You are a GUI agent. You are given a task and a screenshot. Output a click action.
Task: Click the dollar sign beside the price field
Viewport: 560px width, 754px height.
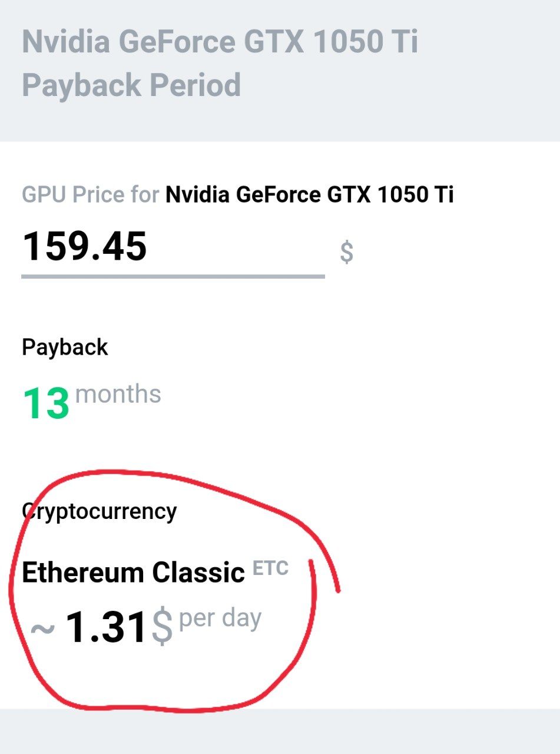pos(347,252)
